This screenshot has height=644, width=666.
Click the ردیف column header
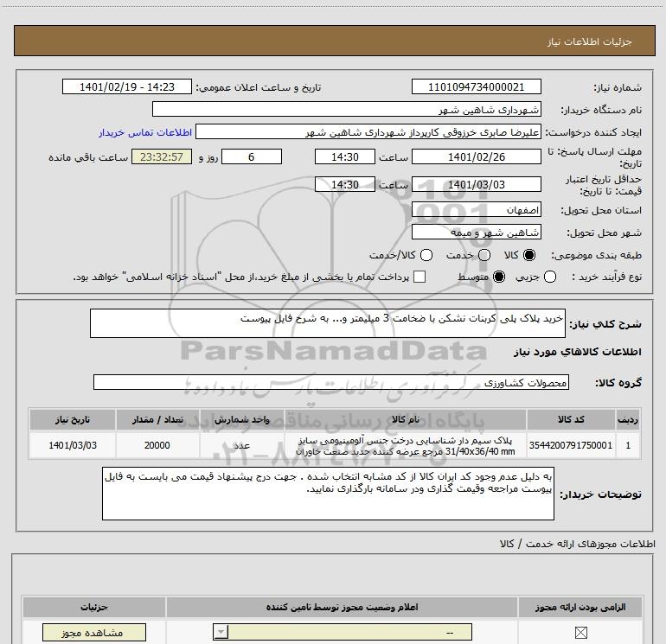pos(628,420)
